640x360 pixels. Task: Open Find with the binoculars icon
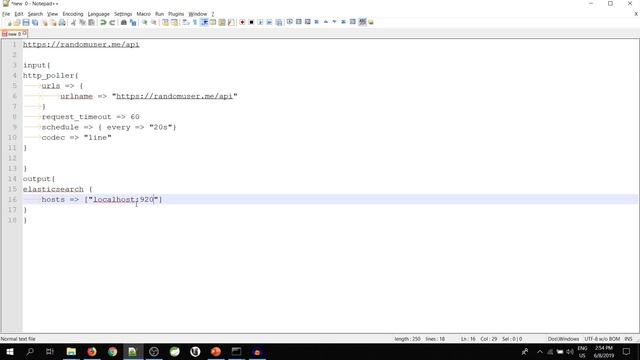coord(124,22)
